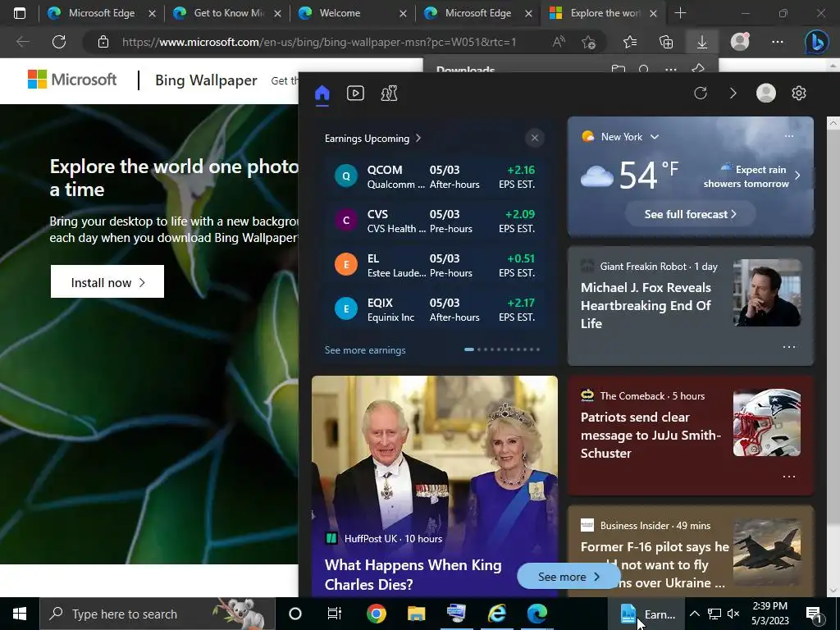Dismiss the Earnings Upcoming card
Screen dimensions: 840x630
(x=535, y=138)
